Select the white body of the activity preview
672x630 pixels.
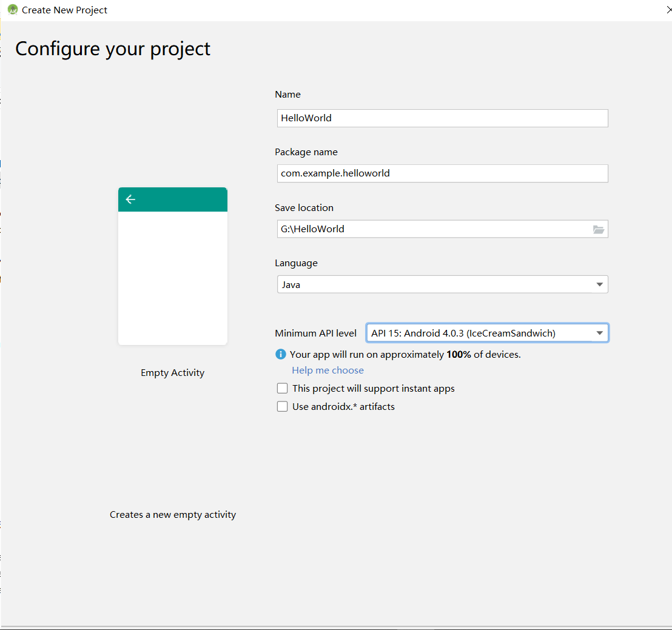coord(173,278)
